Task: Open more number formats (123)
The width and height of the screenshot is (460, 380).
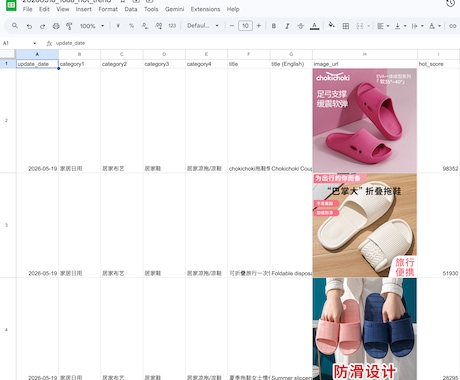Action: [x=172, y=26]
